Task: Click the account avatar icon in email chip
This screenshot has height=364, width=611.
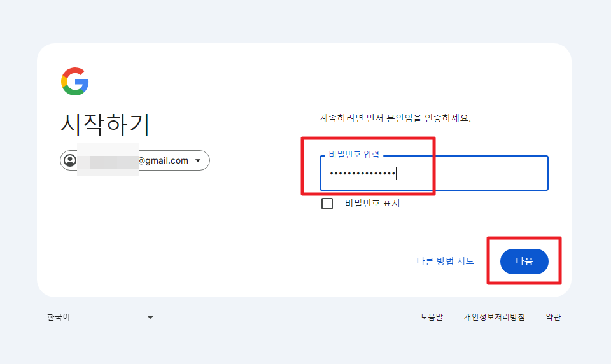Action: tap(70, 160)
